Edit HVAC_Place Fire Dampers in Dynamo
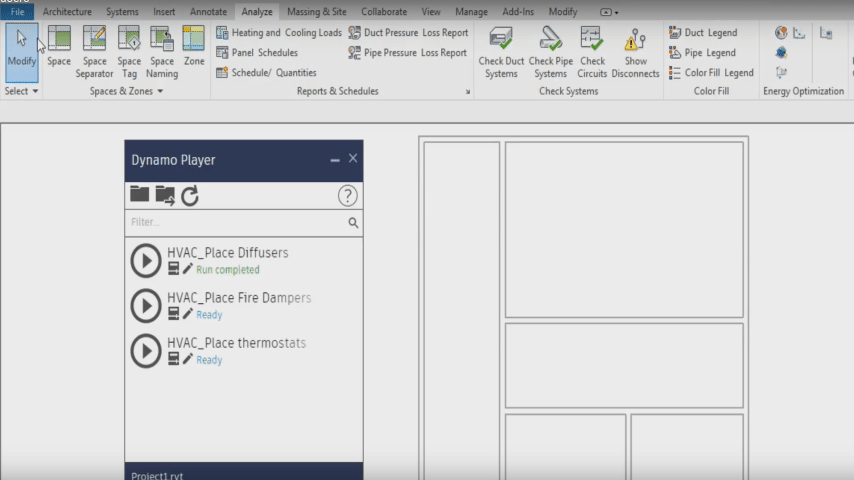 pos(187,314)
